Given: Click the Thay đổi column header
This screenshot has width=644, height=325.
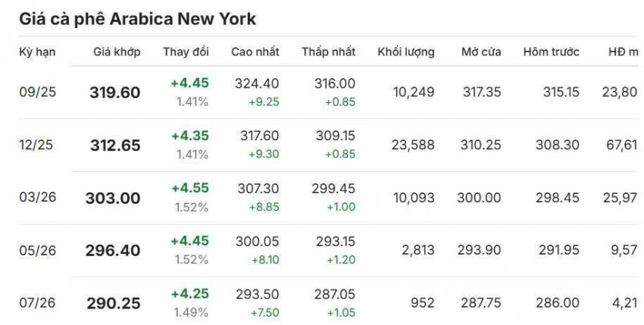Looking at the screenshot, I should (186, 52).
